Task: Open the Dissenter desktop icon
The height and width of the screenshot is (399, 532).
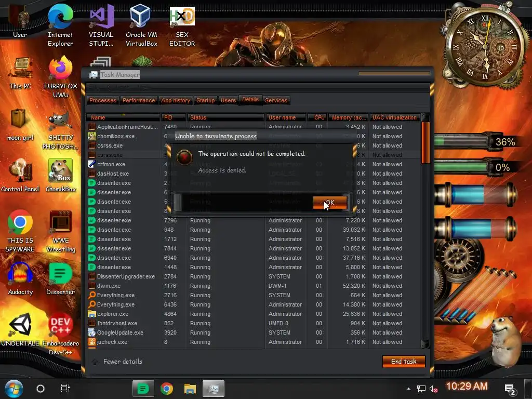Action: 60,278
